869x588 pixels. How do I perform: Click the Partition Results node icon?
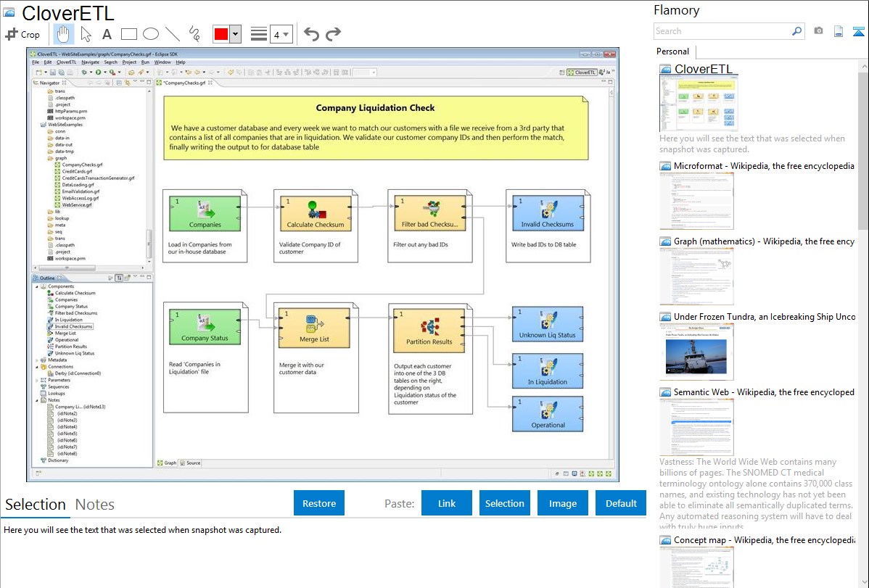430,327
